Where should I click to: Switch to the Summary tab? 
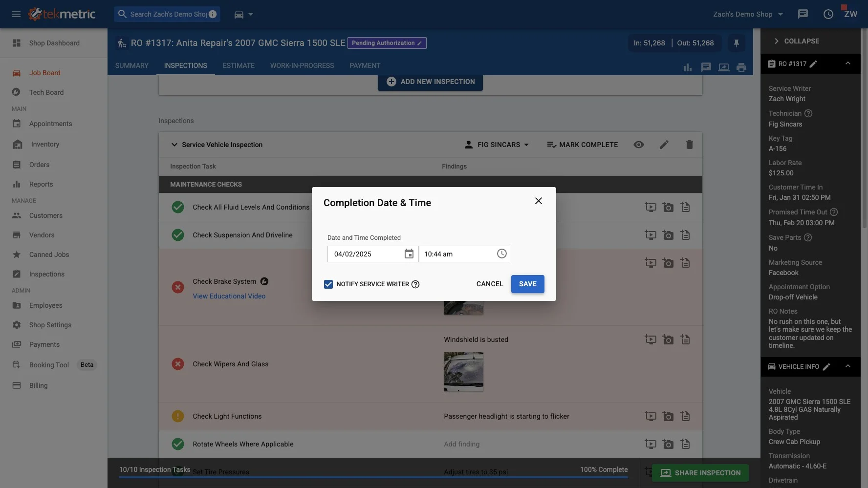coord(132,65)
